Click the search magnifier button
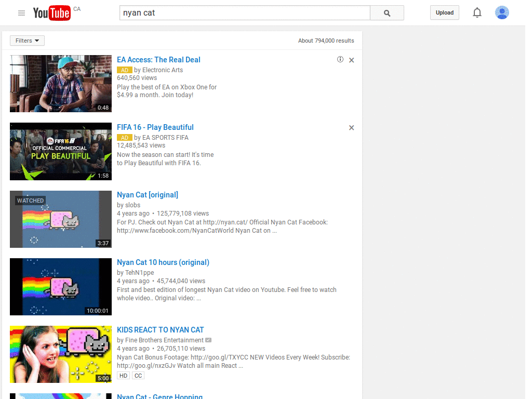This screenshot has height=399, width=532. (387, 13)
